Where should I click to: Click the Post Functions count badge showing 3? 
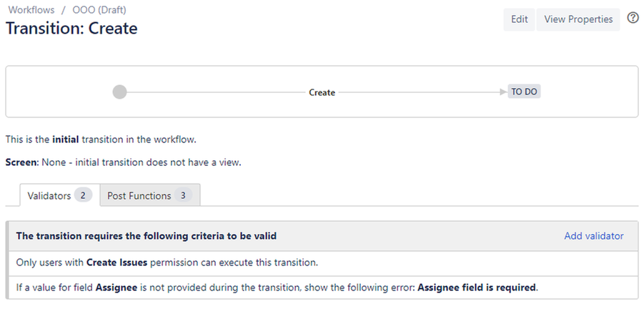tap(183, 195)
